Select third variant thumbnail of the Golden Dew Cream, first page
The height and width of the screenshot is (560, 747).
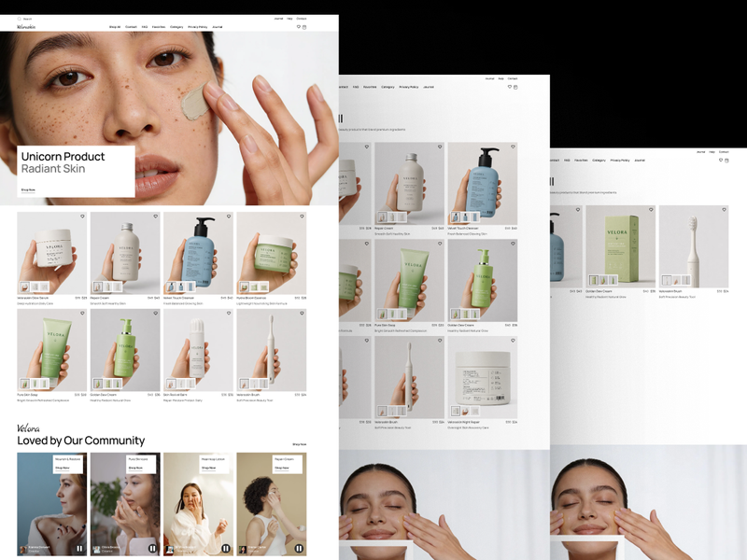(x=118, y=384)
